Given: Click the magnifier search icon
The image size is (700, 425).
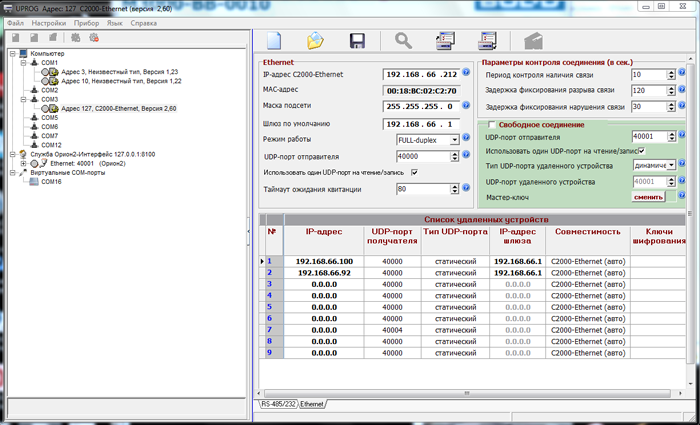Looking at the screenshot, I should point(403,41).
